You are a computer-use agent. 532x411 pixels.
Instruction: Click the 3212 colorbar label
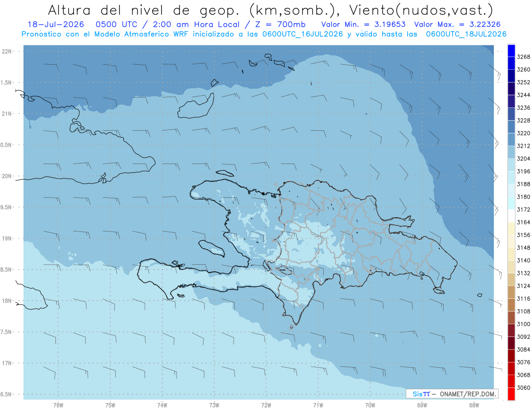pos(523,146)
